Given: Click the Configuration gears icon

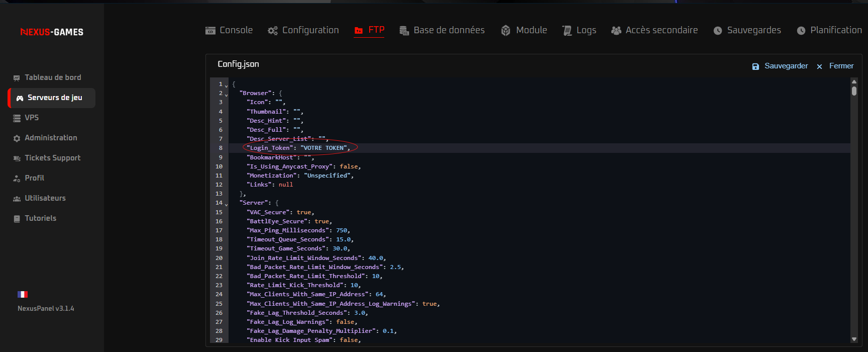Looking at the screenshot, I should [x=273, y=31].
